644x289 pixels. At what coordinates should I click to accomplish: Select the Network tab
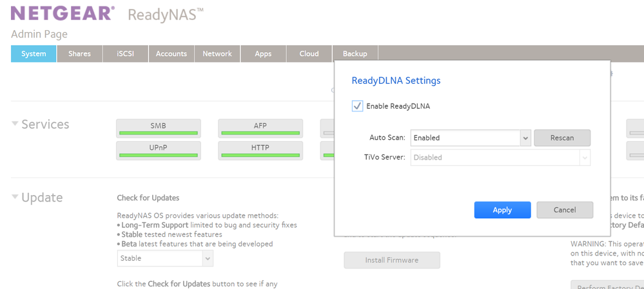217,54
